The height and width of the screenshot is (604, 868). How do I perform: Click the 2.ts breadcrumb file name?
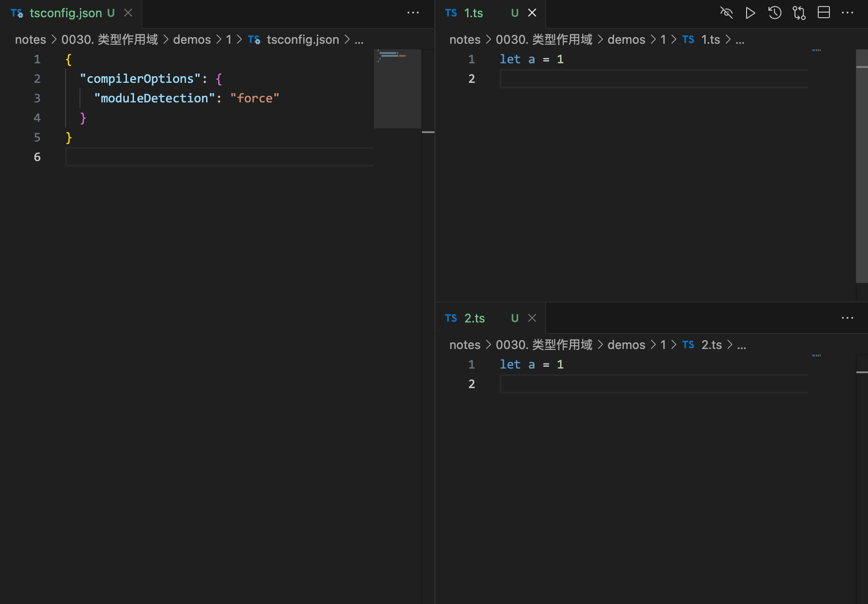click(711, 345)
